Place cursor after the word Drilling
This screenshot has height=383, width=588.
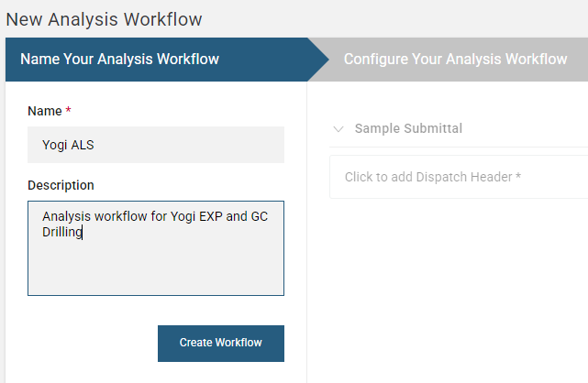pyautogui.click(x=83, y=233)
